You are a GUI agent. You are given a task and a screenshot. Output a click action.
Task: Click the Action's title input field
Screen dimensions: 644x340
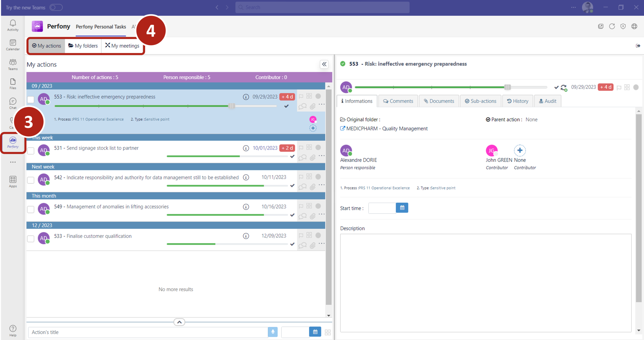(148, 332)
